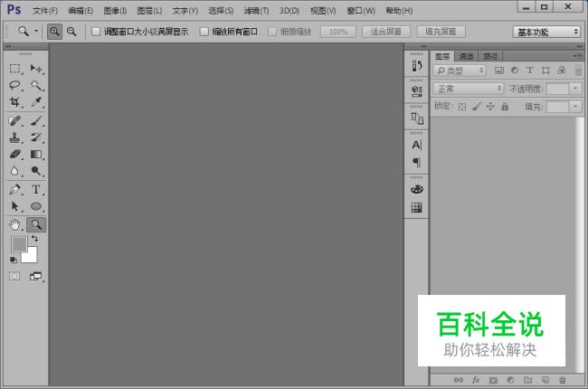Screen dimensions: 588x389
Task: Reset to default foreground/background colors
Action: [x=14, y=260]
